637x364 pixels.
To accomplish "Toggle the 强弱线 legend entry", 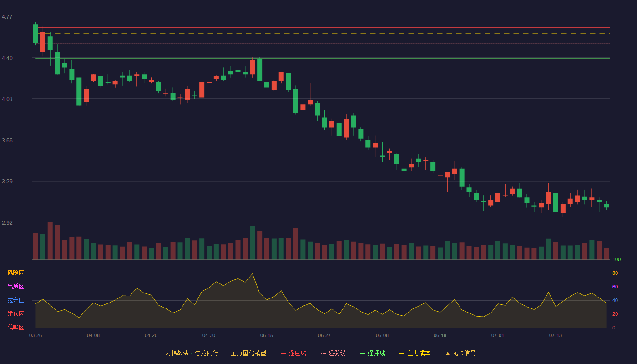I will coord(333,353).
